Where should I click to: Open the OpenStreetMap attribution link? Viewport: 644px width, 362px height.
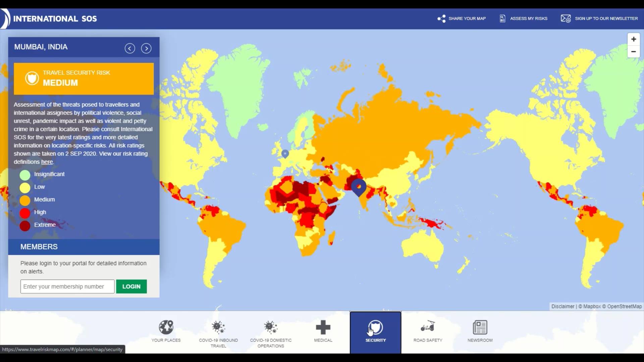click(x=622, y=306)
